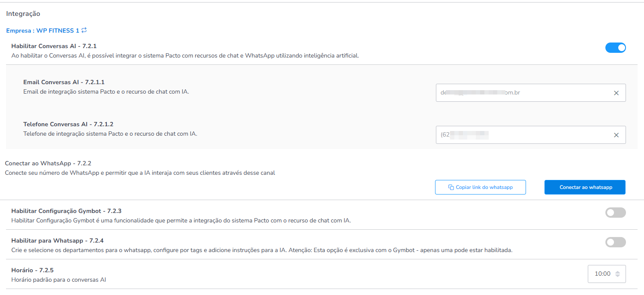
Task: Click the swap company icon beside WP FITNESS 1
Action: [84, 30]
